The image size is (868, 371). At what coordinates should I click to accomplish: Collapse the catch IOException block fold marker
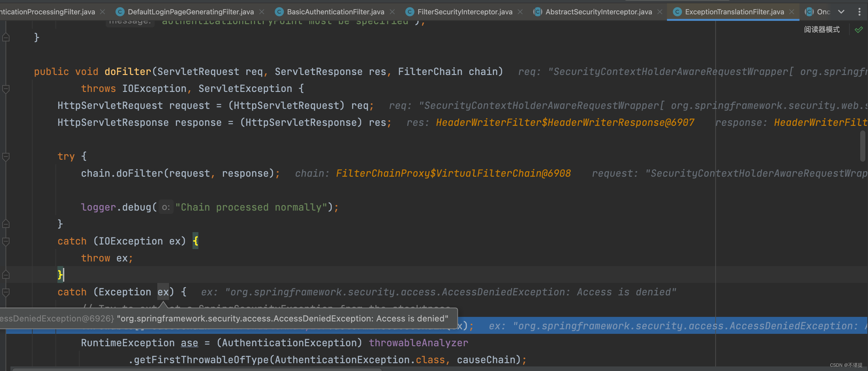tap(6, 241)
